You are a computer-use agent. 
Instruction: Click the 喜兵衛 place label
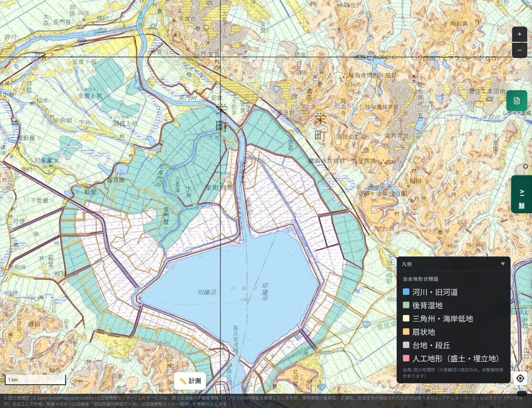pyautogui.click(x=116, y=180)
